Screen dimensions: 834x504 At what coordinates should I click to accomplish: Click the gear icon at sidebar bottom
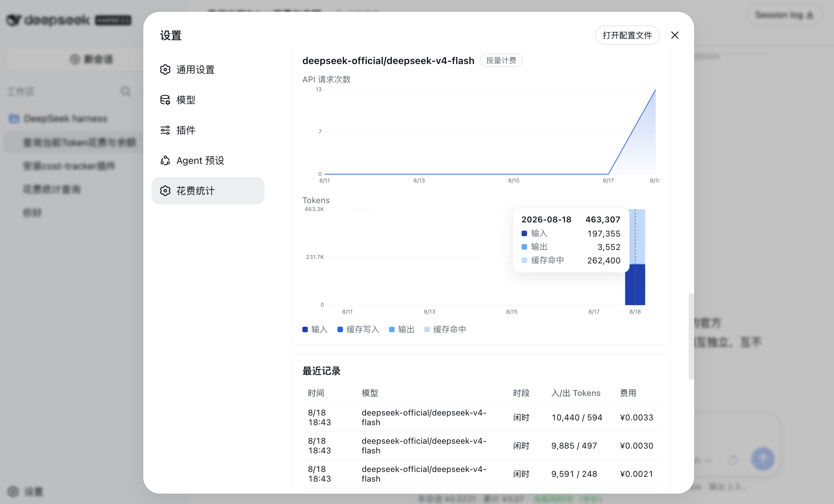(x=13, y=491)
